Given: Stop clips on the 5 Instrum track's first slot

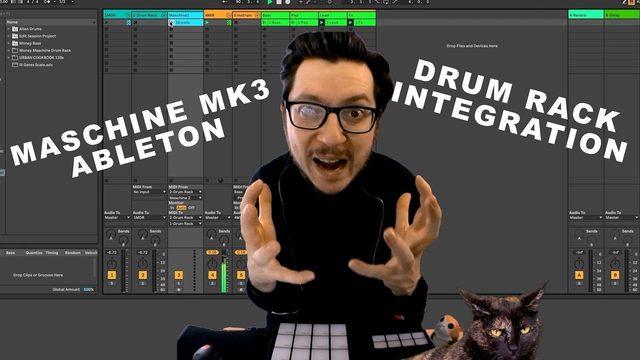Looking at the screenshot, I should [236, 22].
